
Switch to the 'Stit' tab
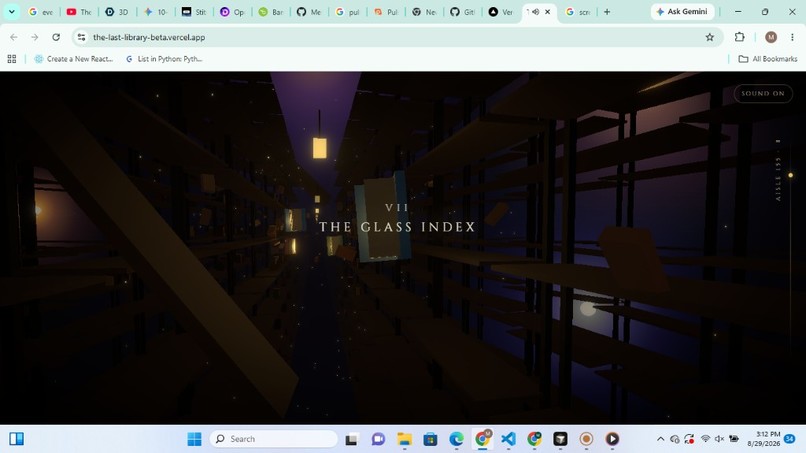(x=194, y=12)
